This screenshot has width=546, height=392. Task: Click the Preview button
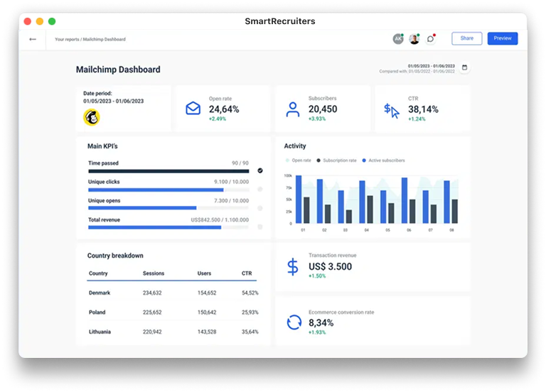[x=503, y=38]
